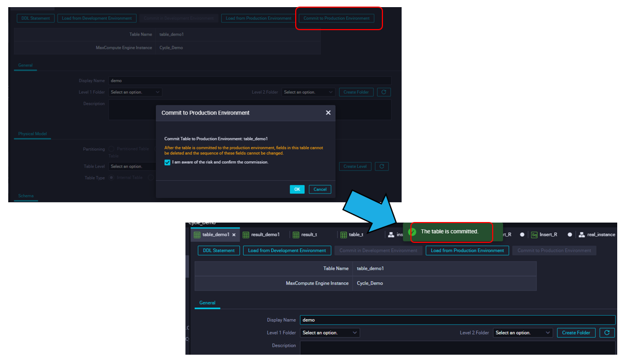Select the General tab under the table_demo1 tab

pyautogui.click(x=207, y=303)
